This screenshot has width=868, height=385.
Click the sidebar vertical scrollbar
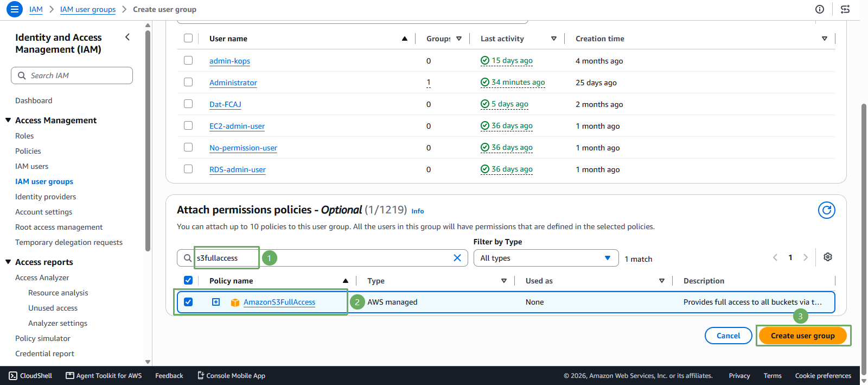pos(148,141)
